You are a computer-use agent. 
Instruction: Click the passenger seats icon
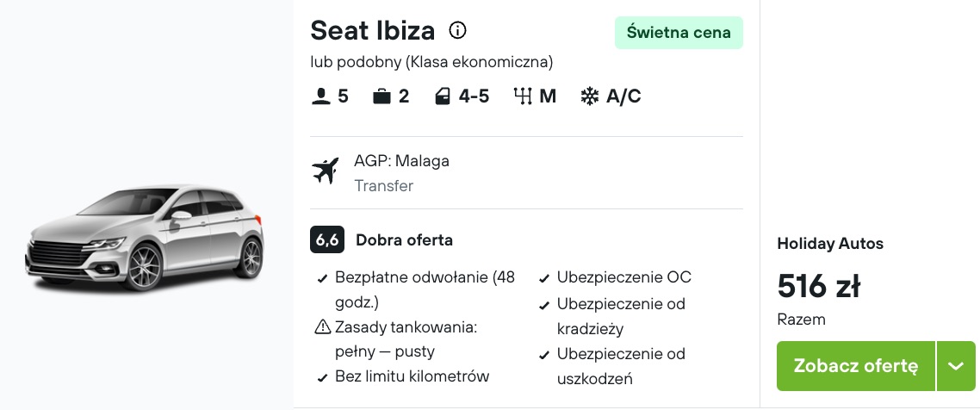[320, 96]
